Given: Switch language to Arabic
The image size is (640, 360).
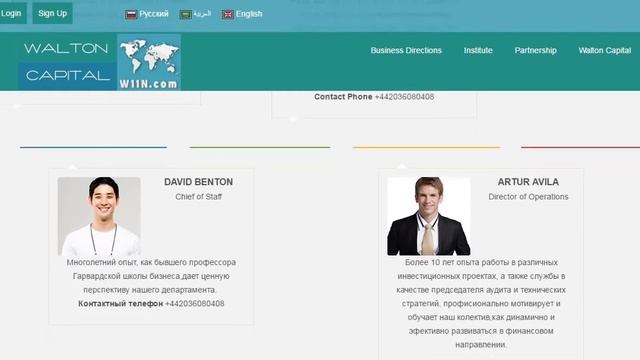Looking at the screenshot, I should click(202, 14).
